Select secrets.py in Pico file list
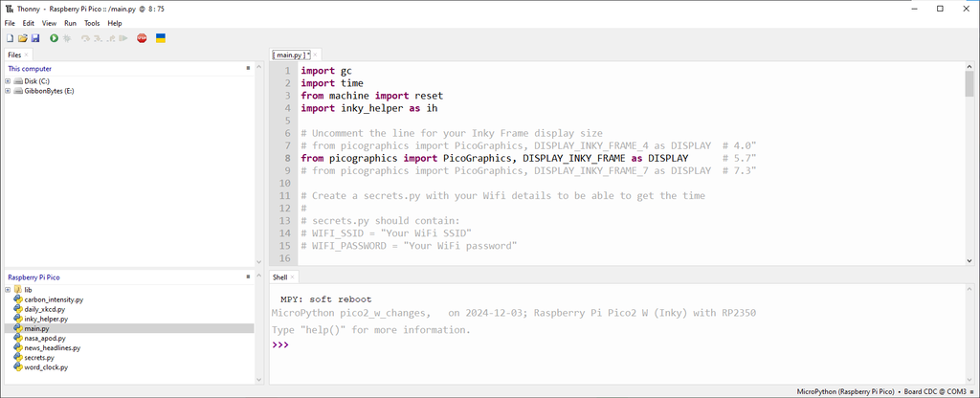The image size is (980, 398). (40, 358)
